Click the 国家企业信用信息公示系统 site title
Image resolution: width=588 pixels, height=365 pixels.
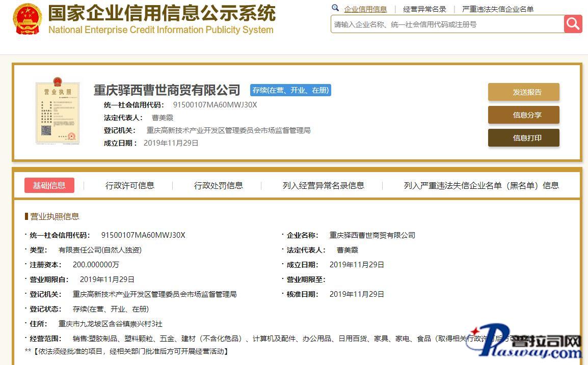(x=162, y=14)
